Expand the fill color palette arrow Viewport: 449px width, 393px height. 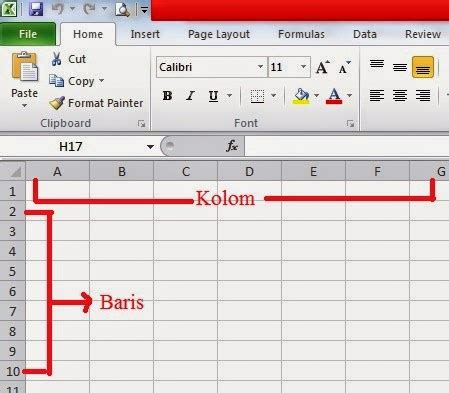(316, 96)
